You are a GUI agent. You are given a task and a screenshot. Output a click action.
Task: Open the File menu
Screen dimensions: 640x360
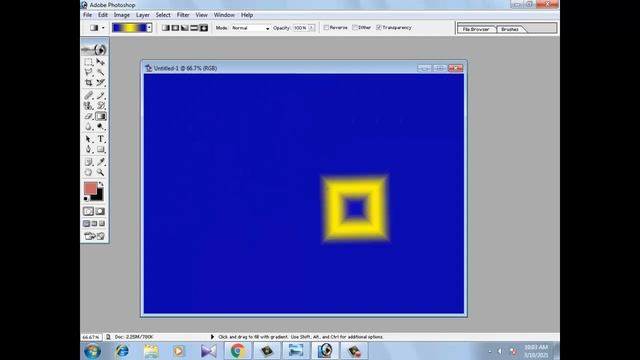point(87,15)
